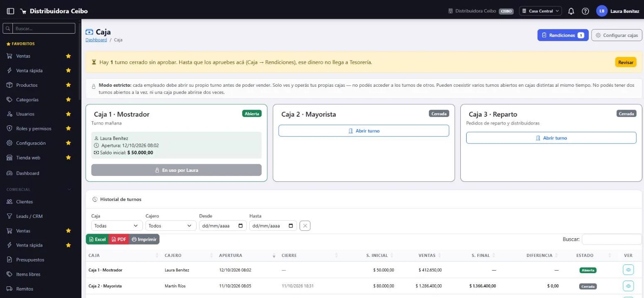The height and width of the screenshot is (298, 644).
Task: Open turno for Caja 3 · Reparto
Action: [x=551, y=138]
